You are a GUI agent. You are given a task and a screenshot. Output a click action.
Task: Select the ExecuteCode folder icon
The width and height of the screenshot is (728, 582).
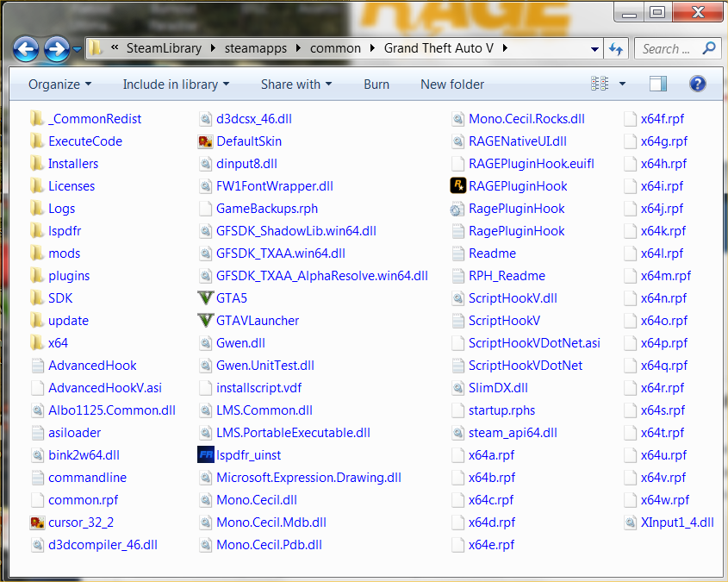(37, 141)
